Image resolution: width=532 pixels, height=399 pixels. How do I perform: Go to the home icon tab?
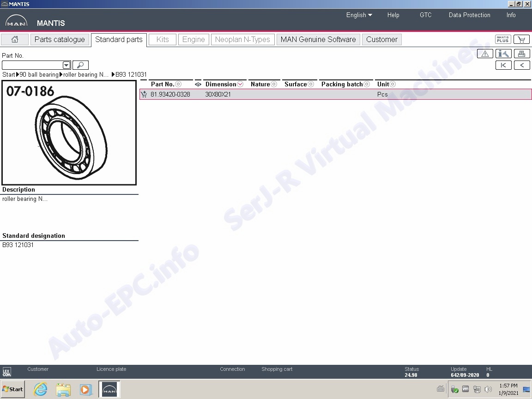[x=15, y=39]
